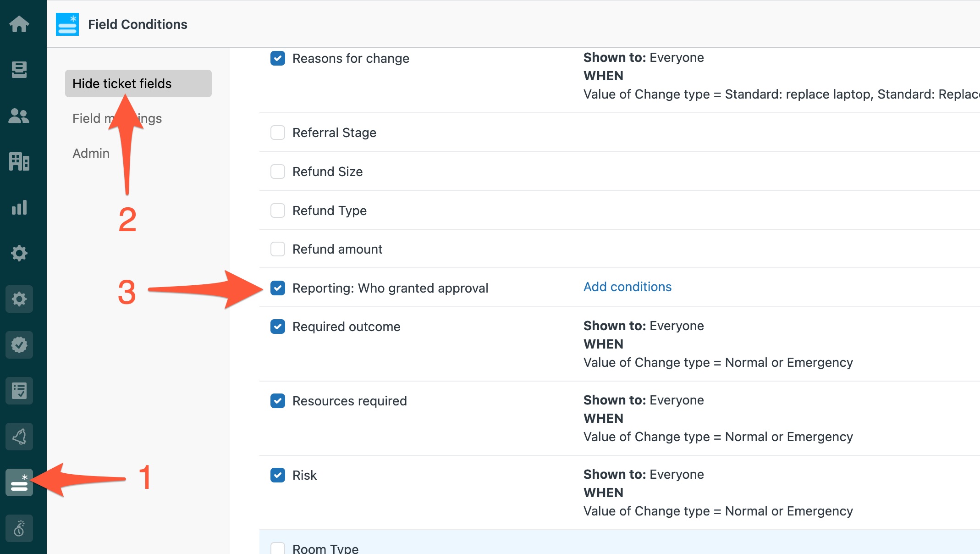980x554 pixels.
Task: Open the Admin gear icon
Action: (x=19, y=253)
